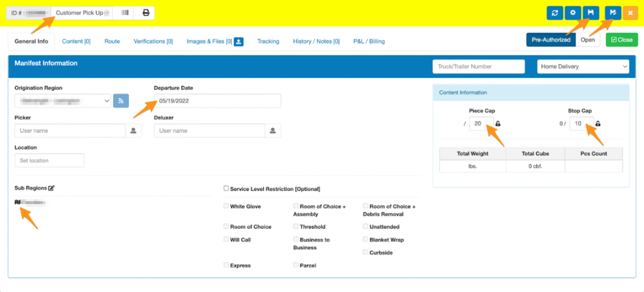644x292 pixels.
Task: Click the upload icon next to Images & Files
Action: click(239, 41)
